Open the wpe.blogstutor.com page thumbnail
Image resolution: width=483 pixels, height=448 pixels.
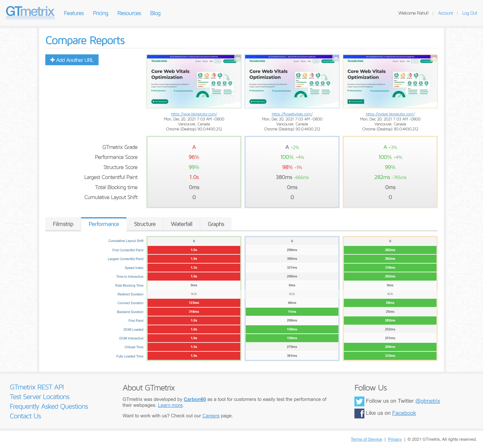click(194, 81)
